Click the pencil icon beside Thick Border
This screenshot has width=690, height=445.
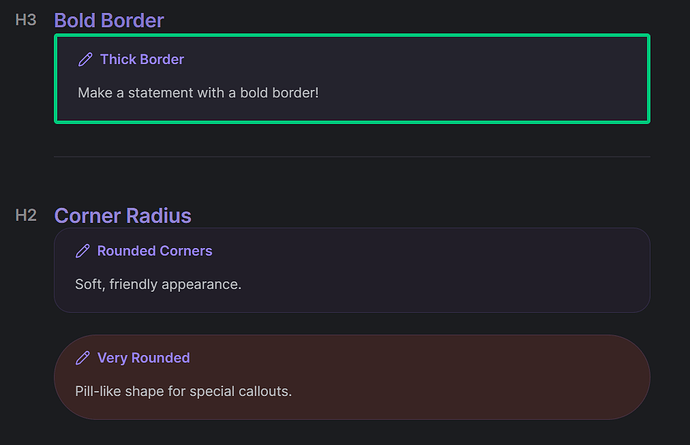85,60
